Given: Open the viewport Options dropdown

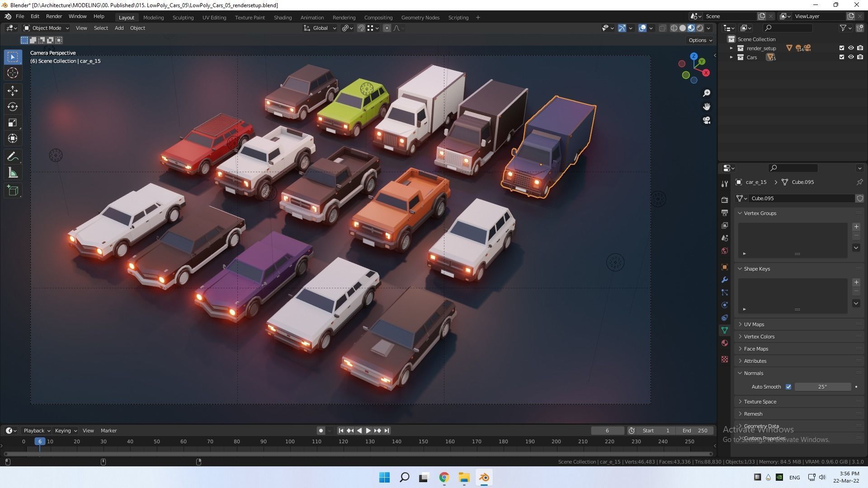Looking at the screenshot, I should (700, 40).
